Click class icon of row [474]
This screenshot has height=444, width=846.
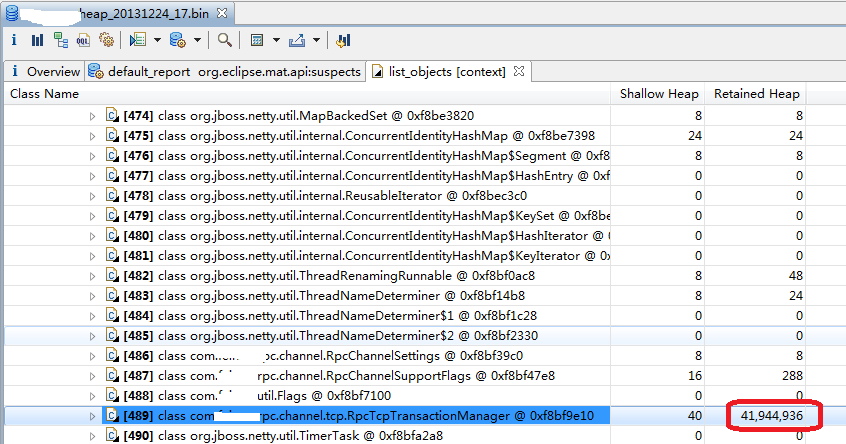click(x=112, y=115)
